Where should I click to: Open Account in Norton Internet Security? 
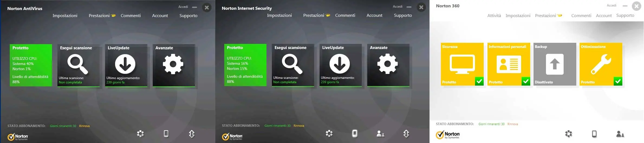coord(375,15)
